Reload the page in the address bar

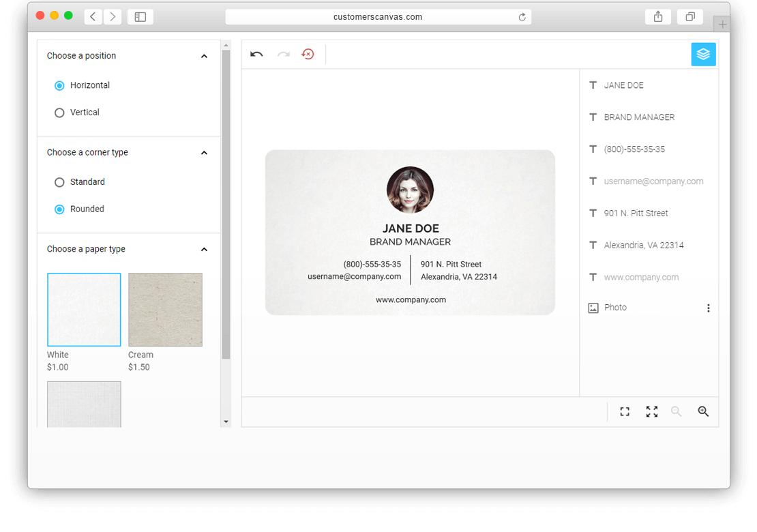click(x=522, y=17)
